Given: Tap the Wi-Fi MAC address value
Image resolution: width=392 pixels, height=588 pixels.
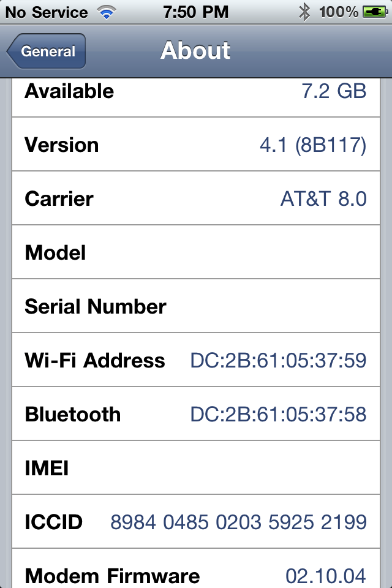Looking at the screenshot, I should point(279,360).
